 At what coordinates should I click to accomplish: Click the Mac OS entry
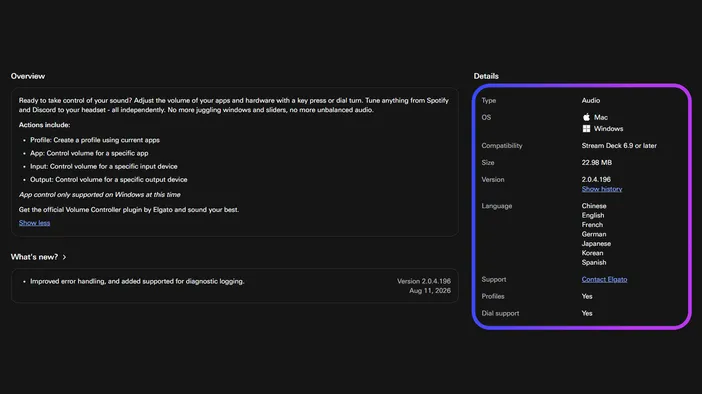pos(601,117)
